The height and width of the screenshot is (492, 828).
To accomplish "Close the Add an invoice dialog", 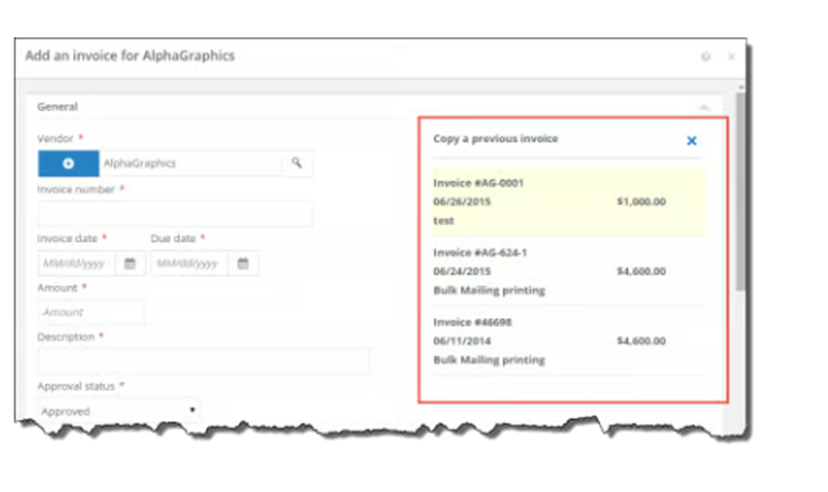I will click(731, 56).
